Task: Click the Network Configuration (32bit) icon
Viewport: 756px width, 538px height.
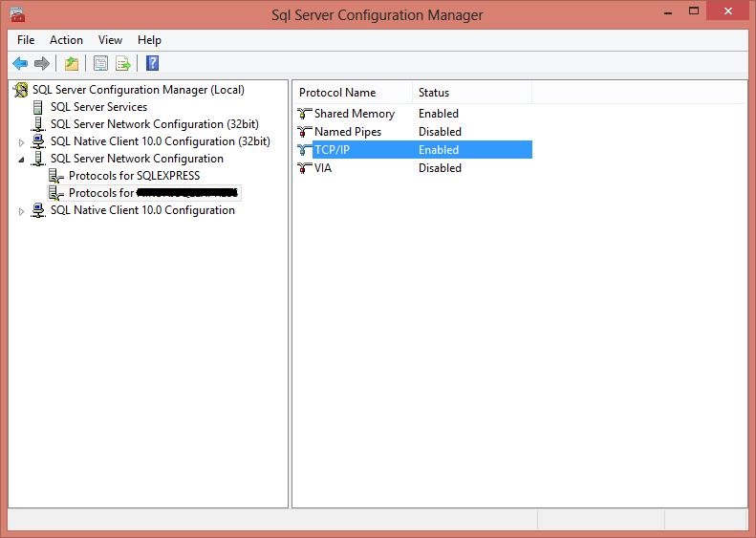Action: (x=38, y=124)
